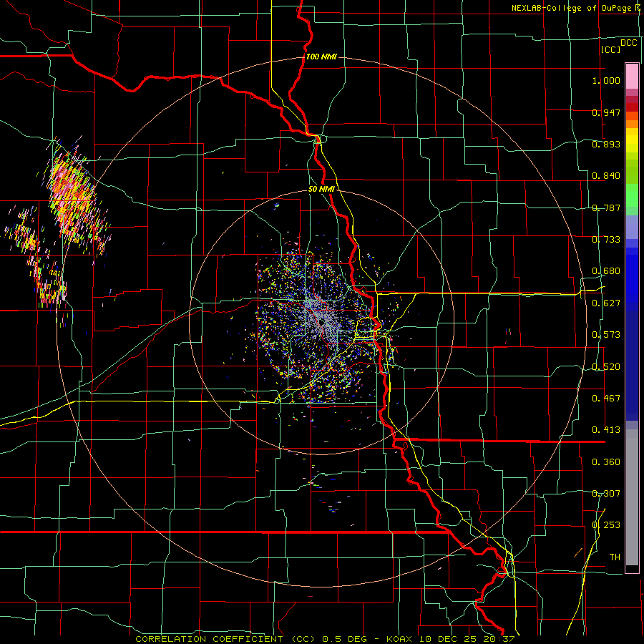The image size is (644, 644).
Task: Pick the pink segment of the color bar
Action: pyautogui.click(x=632, y=76)
